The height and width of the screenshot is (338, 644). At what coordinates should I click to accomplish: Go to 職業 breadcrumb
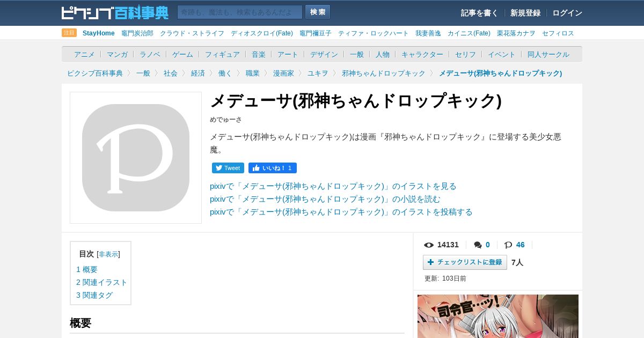coord(253,73)
